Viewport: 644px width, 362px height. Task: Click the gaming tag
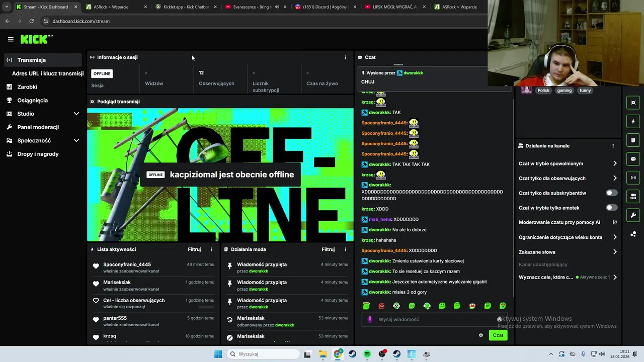point(564,90)
